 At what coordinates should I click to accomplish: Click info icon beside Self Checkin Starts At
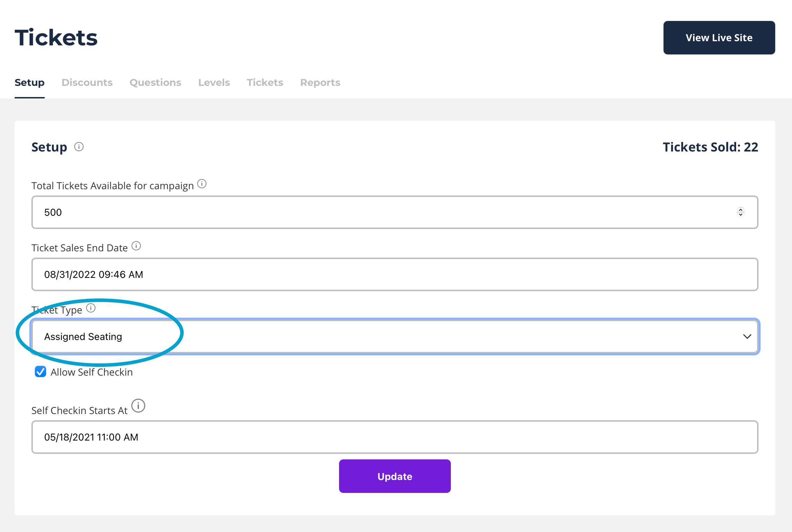pos(138,406)
